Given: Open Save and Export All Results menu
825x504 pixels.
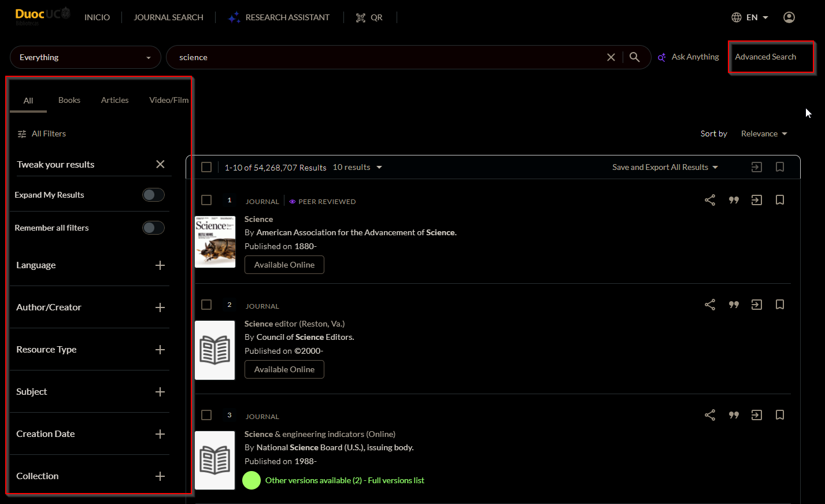Looking at the screenshot, I should click(665, 167).
